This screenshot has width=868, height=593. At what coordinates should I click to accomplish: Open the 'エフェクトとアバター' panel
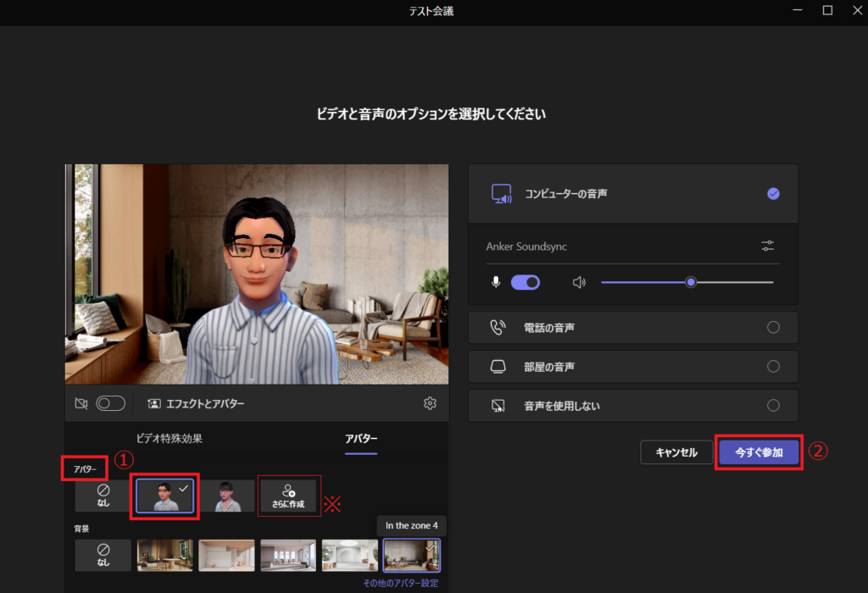click(x=197, y=404)
